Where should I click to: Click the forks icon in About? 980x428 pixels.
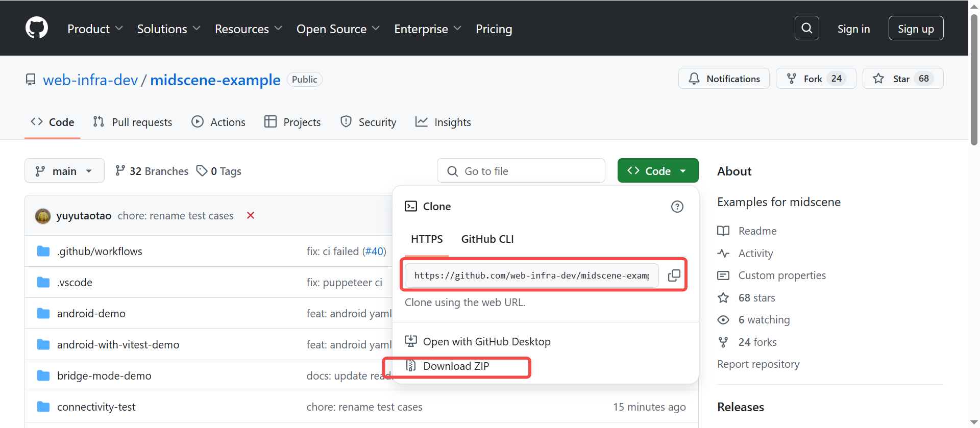coord(723,342)
